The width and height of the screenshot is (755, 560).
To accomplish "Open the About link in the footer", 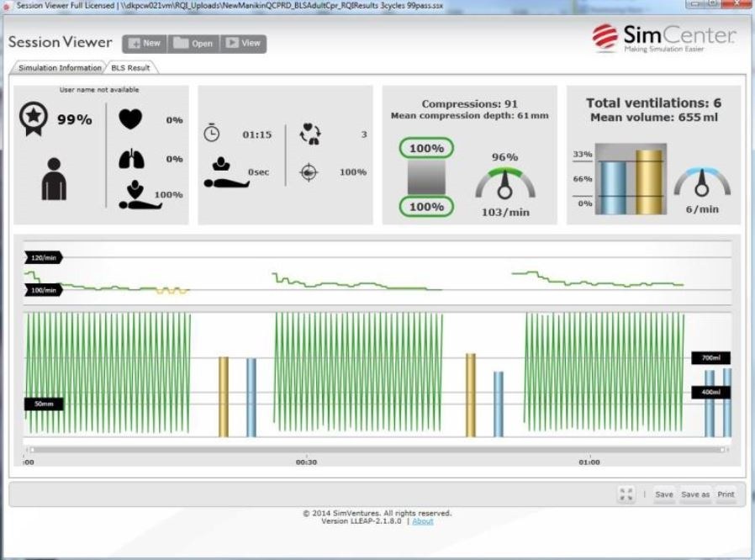I will (423, 520).
